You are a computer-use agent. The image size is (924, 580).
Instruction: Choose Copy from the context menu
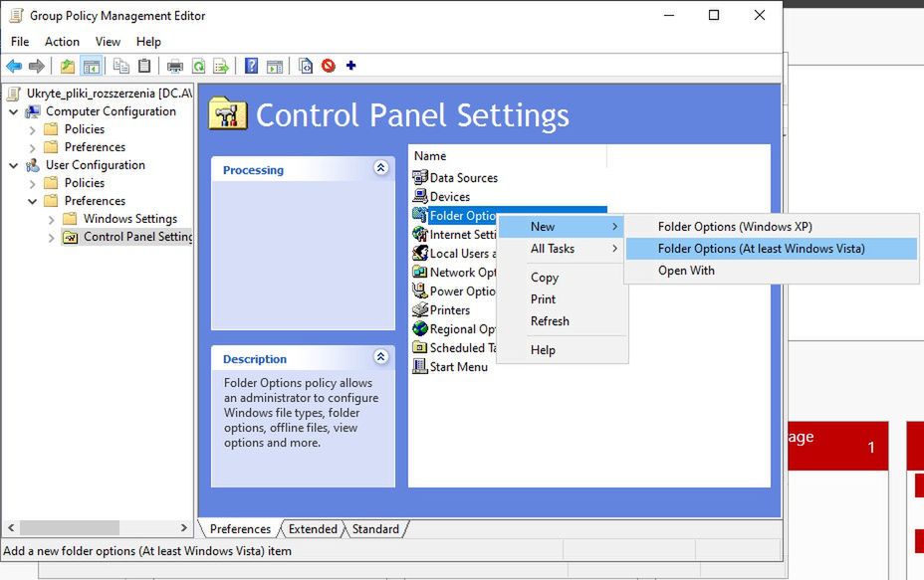click(x=563, y=278)
